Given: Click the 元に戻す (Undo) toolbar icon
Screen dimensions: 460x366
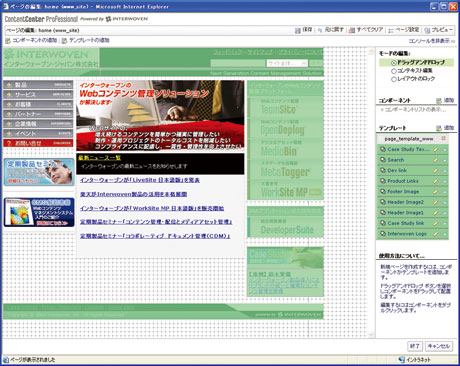Looking at the screenshot, I should [320, 30].
